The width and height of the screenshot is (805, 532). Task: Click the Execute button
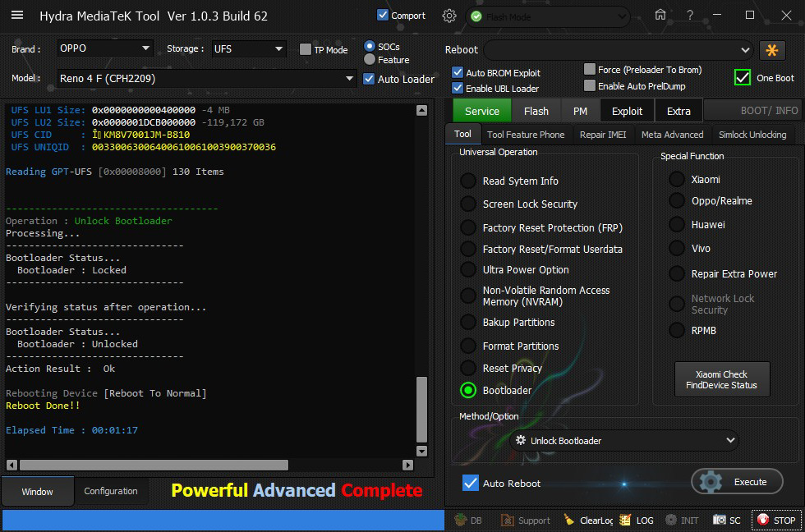(737, 482)
